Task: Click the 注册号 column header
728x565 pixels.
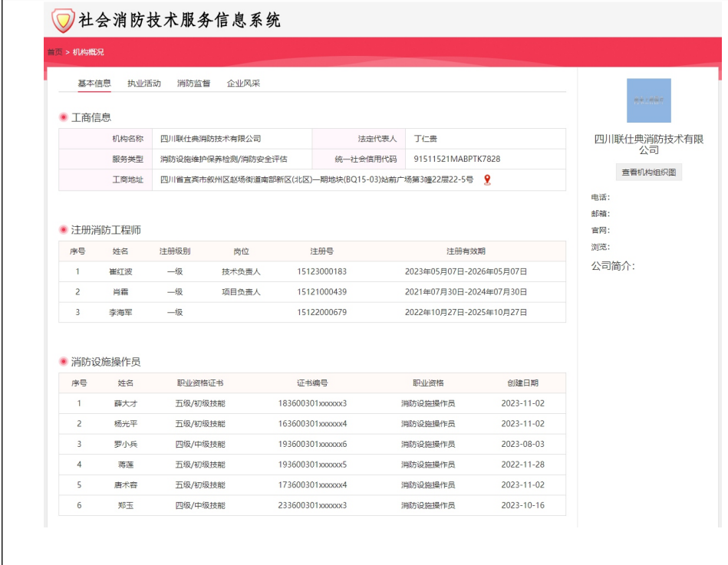Action: pos(321,251)
